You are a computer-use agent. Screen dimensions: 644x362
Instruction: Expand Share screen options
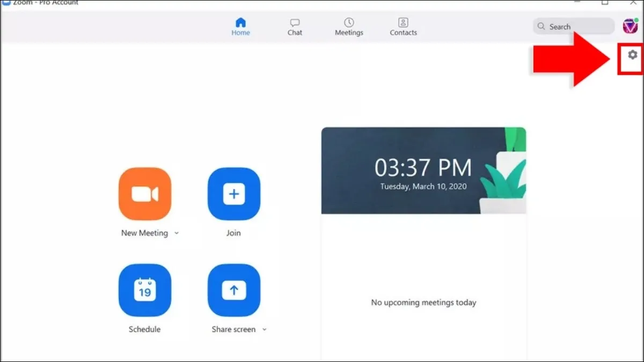click(264, 329)
